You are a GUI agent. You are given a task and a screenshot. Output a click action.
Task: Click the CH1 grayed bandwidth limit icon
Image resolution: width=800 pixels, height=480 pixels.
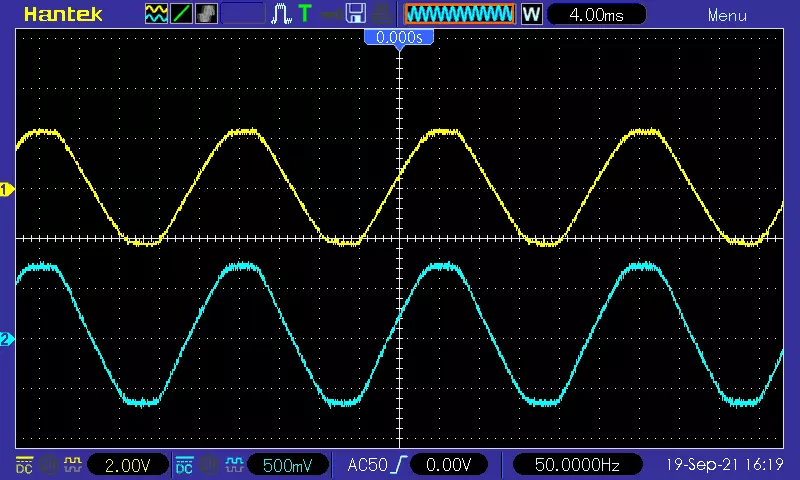pyautogui.click(x=49, y=465)
